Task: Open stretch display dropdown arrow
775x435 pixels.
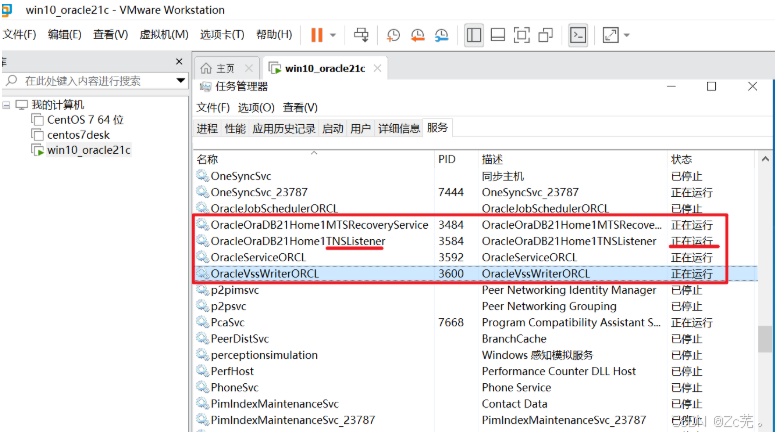Action: [627, 35]
